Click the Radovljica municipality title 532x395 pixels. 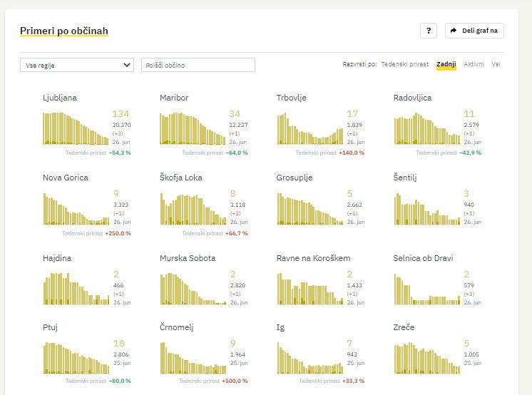pyautogui.click(x=411, y=98)
